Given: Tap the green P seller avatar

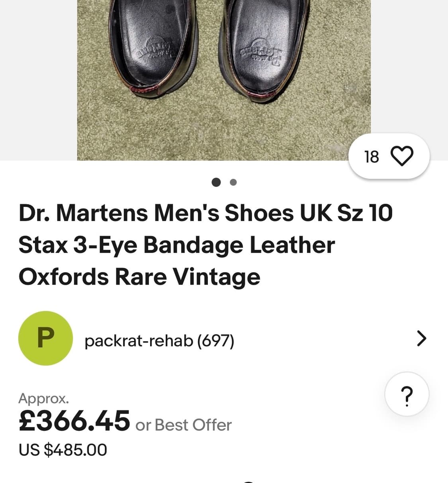Looking at the screenshot, I should click(45, 338).
